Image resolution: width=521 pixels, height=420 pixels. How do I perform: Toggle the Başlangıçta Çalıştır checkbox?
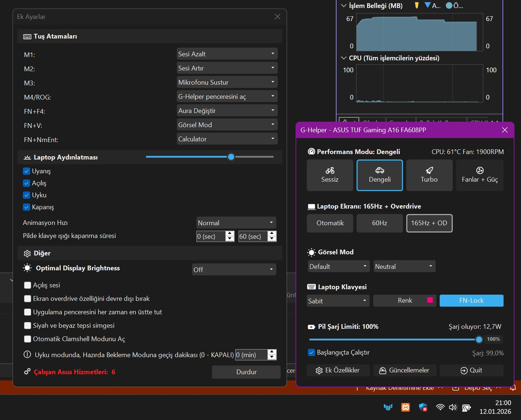pyautogui.click(x=312, y=352)
